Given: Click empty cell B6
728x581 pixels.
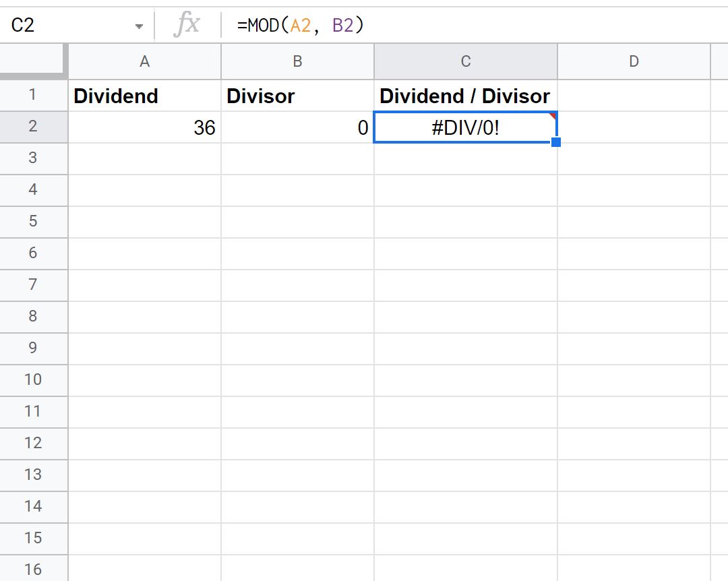Looking at the screenshot, I should [298, 253].
